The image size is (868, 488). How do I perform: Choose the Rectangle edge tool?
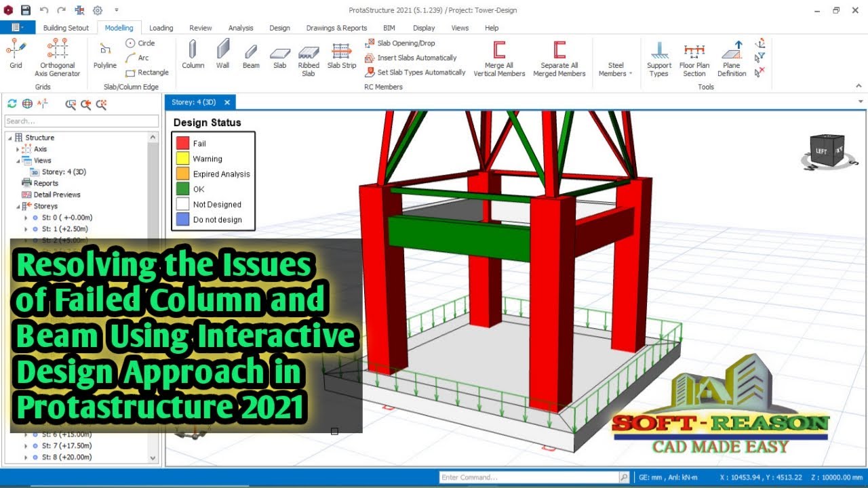(147, 73)
